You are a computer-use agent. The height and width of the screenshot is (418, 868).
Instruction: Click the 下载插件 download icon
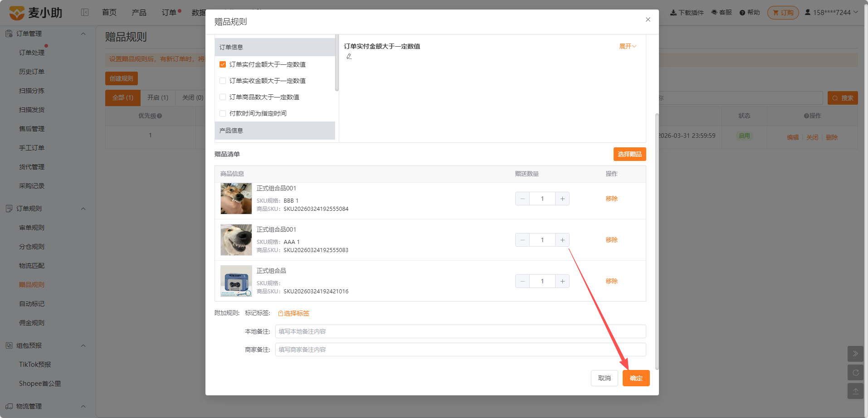pyautogui.click(x=673, y=13)
